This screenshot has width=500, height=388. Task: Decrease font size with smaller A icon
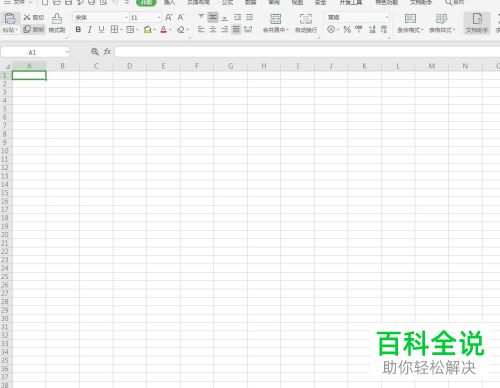(x=180, y=17)
